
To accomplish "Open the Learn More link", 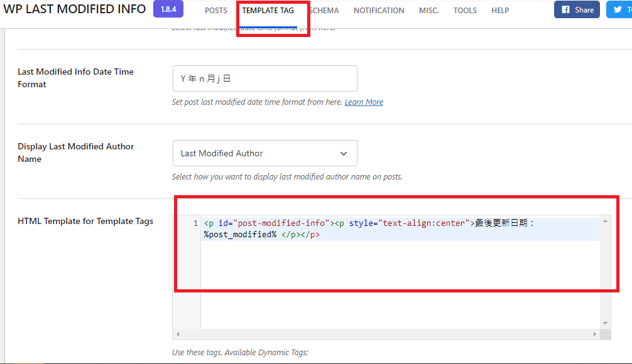I will pyautogui.click(x=364, y=102).
